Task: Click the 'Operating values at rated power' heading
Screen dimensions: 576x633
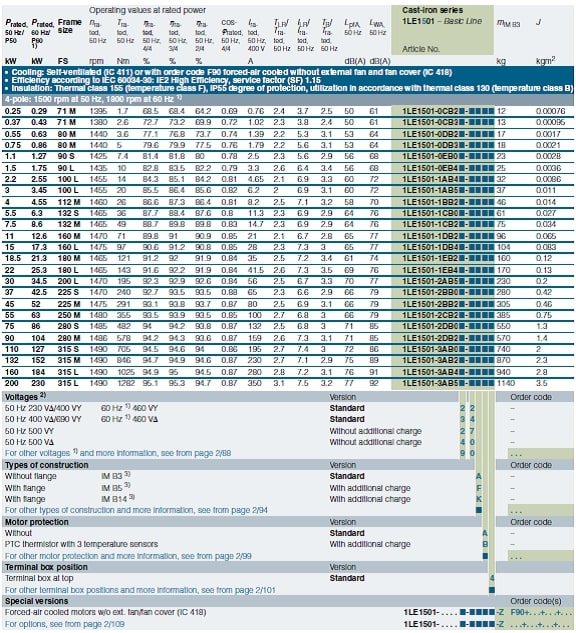Action: pyautogui.click(x=147, y=10)
